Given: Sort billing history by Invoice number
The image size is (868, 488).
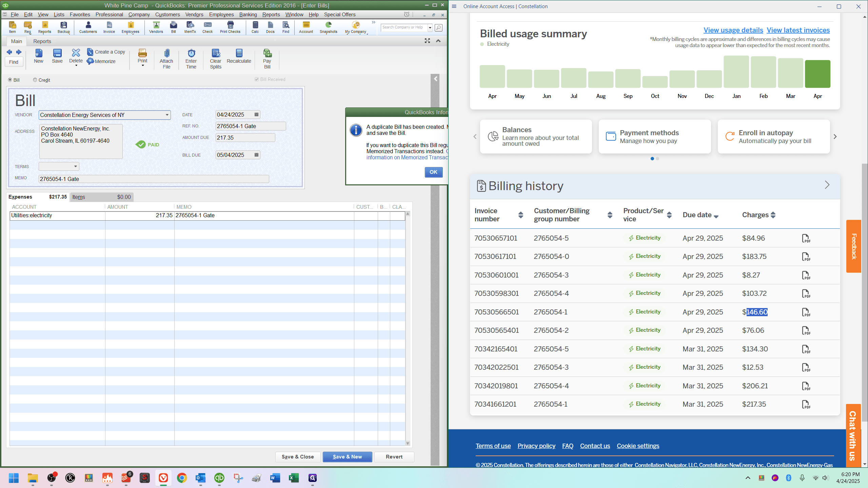Looking at the screenshot, I should (521, 215).
